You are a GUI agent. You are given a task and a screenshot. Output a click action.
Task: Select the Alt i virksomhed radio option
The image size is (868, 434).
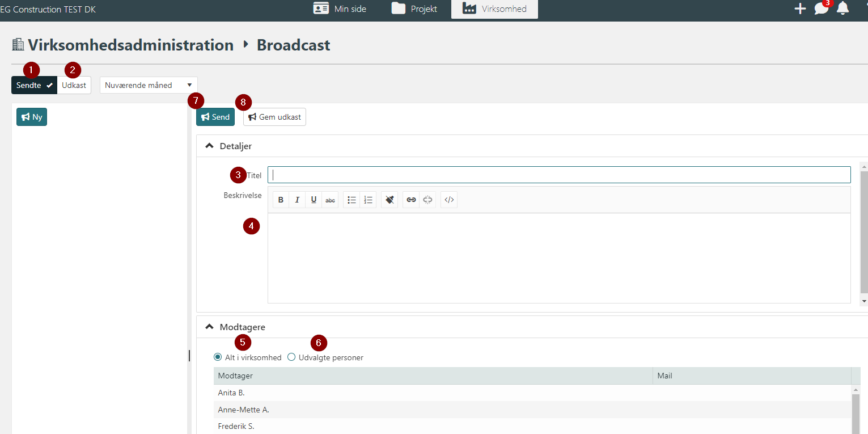[218, 357]
